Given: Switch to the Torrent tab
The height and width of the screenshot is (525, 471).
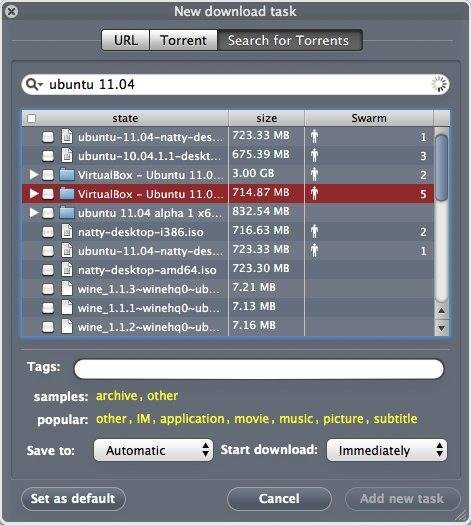Looking at the screenshot, I should (184, 40).
